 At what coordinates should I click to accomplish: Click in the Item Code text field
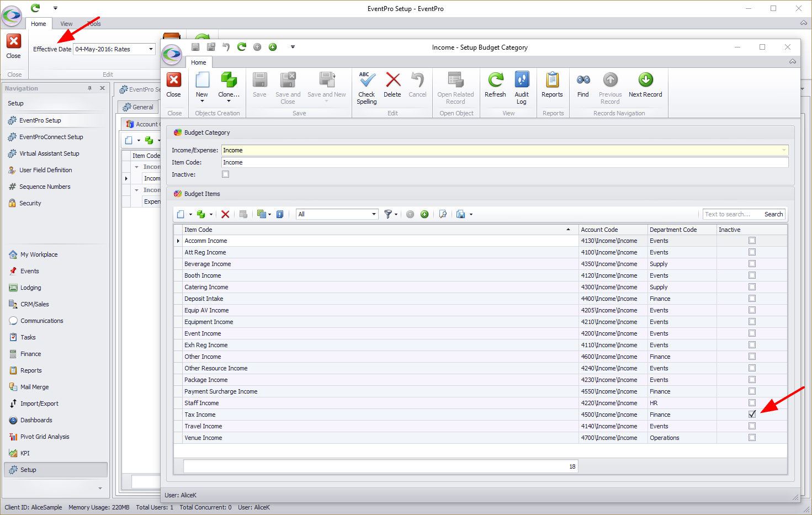click(x=505, y=162)
